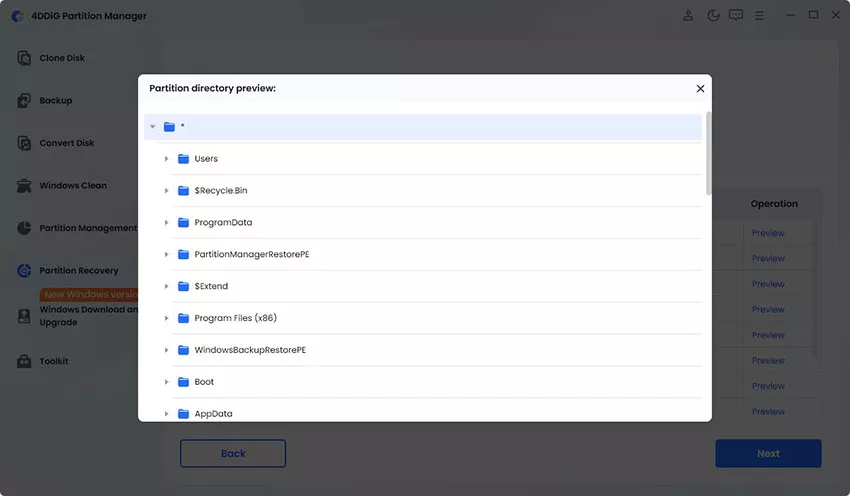Expand the $Extend folder
The width and height of the screenshot is (850, 496).
(x=166, y=286)
